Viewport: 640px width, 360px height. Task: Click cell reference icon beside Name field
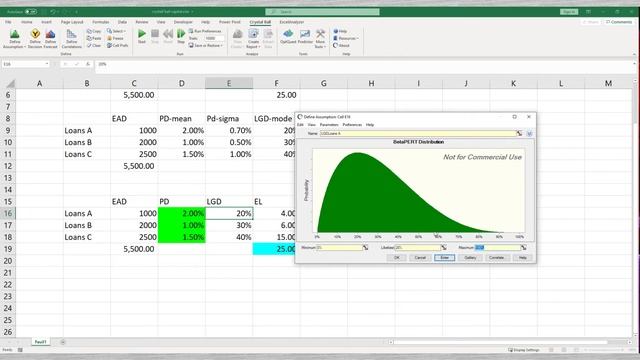coord(519,133)
